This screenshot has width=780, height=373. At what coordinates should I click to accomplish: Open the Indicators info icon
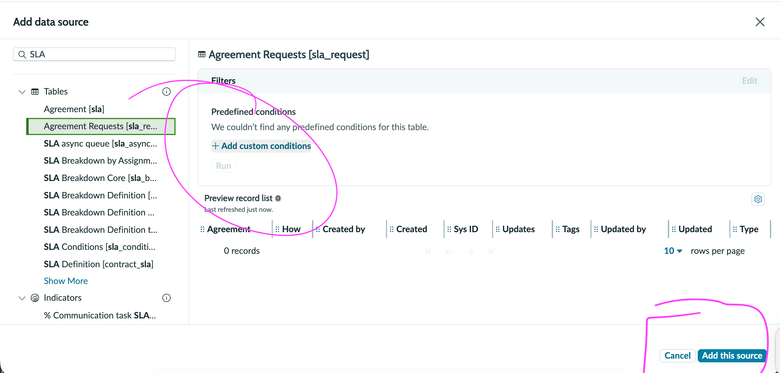tap(167, 298)
